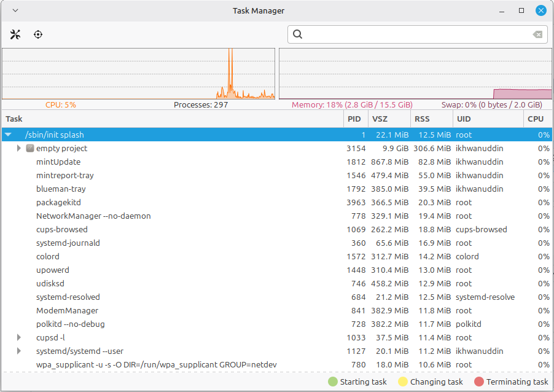This screenshot has height=392, width=554.
Task: Click the Swap: 0% usage label
Action: (491, 104)
